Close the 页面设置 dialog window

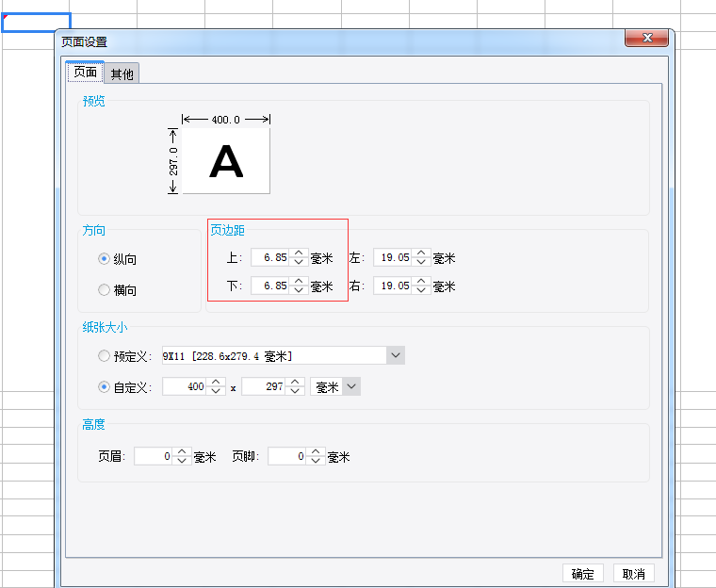coord(647,38)
